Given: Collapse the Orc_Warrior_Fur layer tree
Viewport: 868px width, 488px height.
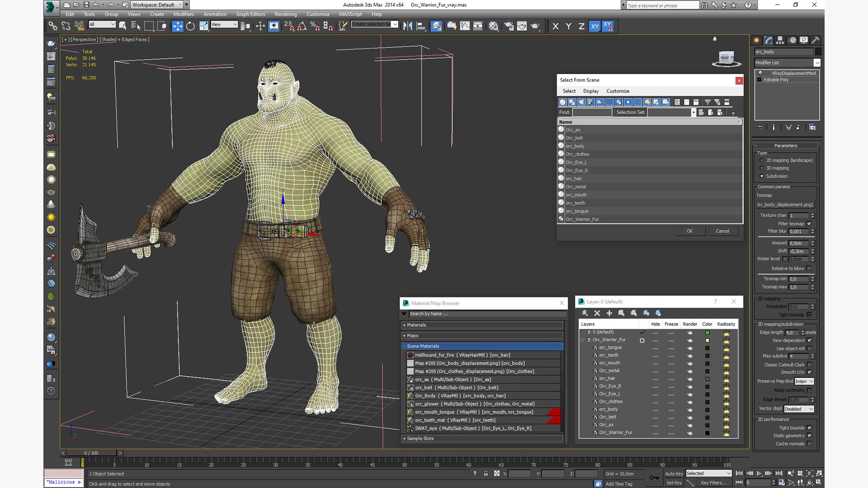Looking at the screenshot, I should [x=582, y=340].
